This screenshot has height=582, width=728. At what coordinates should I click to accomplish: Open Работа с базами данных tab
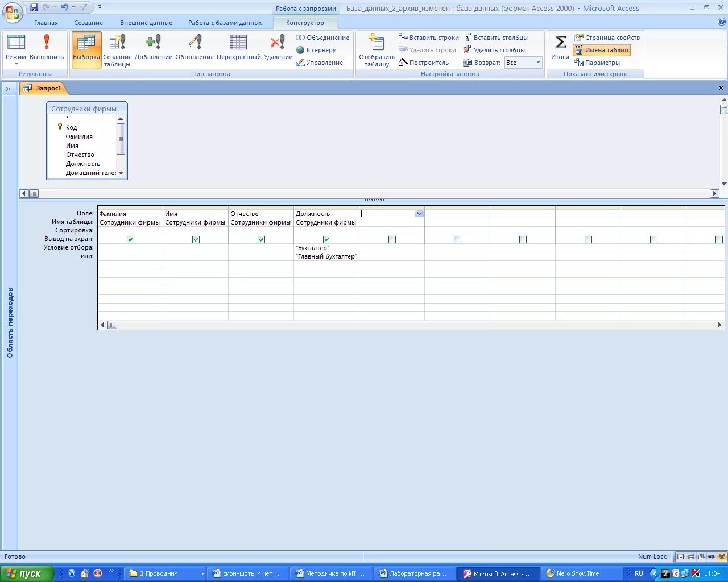tap(225, 23)
